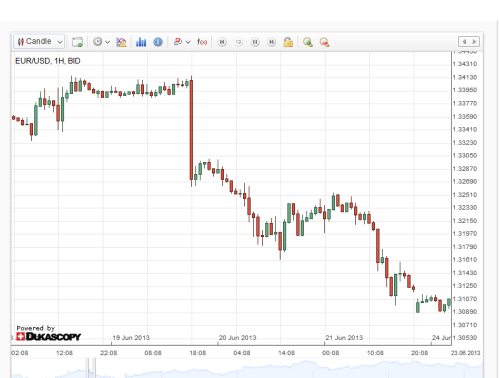Zoom out with red magnifier
The width and height of the screenshot is (500, 378).
pyautogui.click(x=324, y=42)
